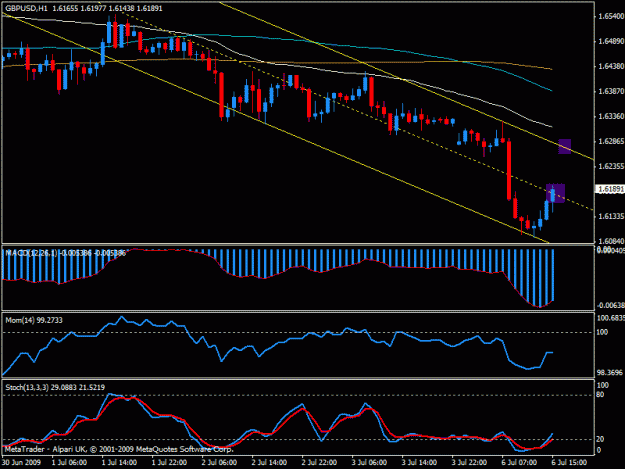Click the Momentum 98.3696 scale value
Viewport: 625px width, 469px height.
(x=610, y=373)
